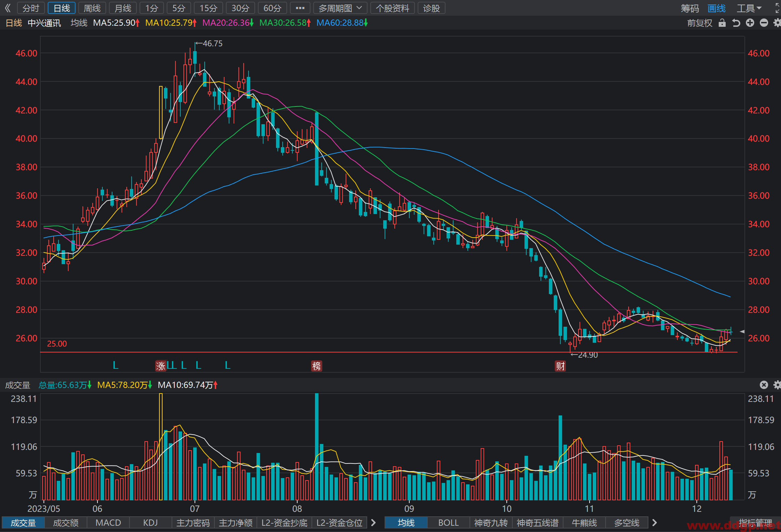Zoom out with the minus circle icon

coord(764,23)
